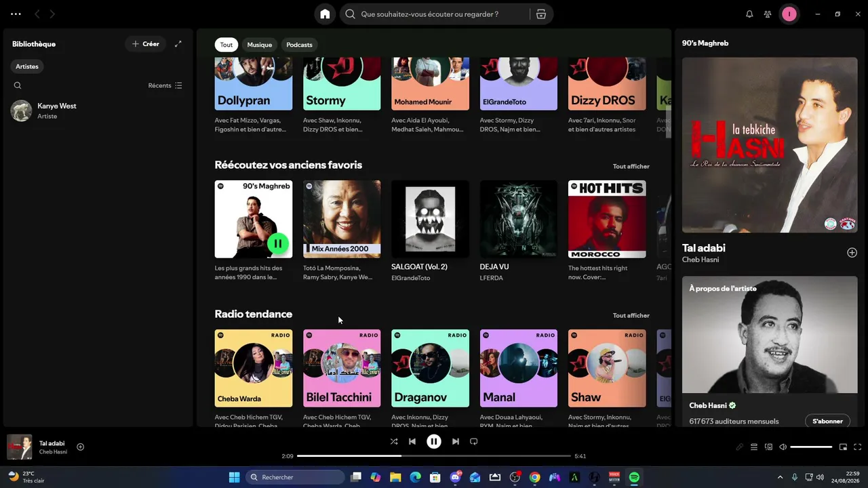Open the Windows Start menu
Image resolution: width=868 pixels, height=488 pixels.
(234, 477)
